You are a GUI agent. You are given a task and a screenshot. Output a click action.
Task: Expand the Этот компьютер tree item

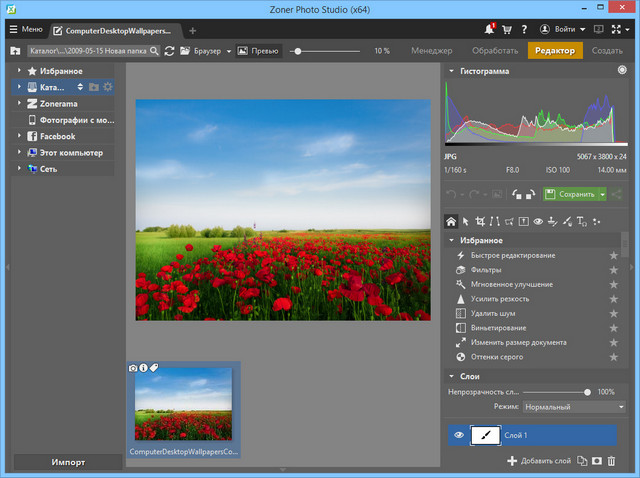click(19, 153)
